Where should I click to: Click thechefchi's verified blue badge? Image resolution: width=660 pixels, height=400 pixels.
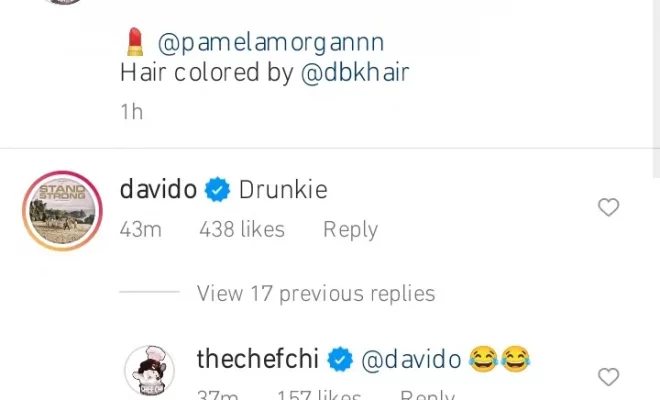coord(340,359)
